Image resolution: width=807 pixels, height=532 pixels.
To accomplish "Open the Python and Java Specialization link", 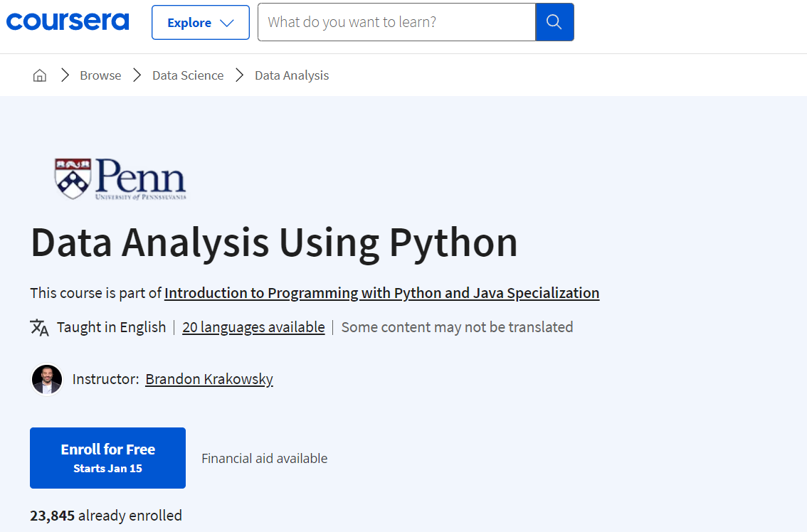I will pos(381,293).
